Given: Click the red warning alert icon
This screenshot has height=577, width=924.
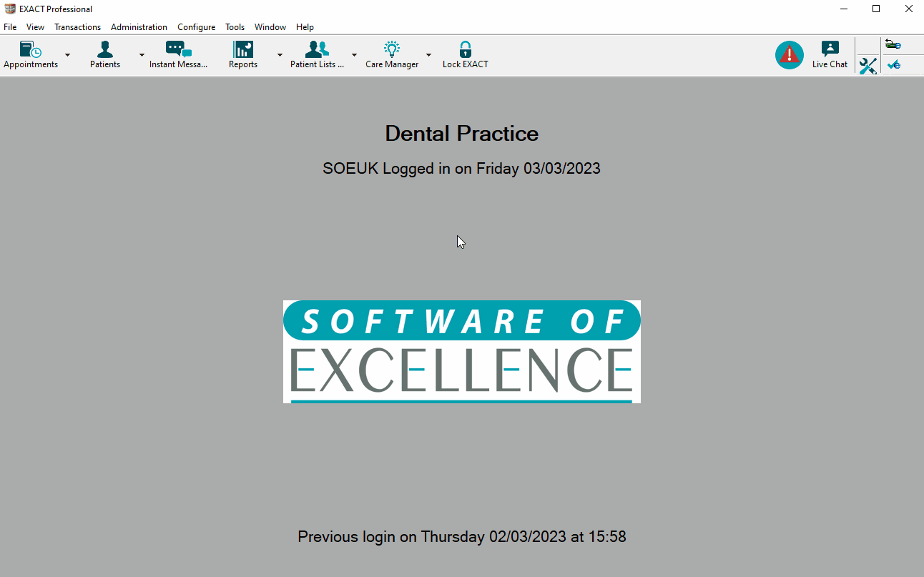Looking at the screenshot, I should [790, 55].
